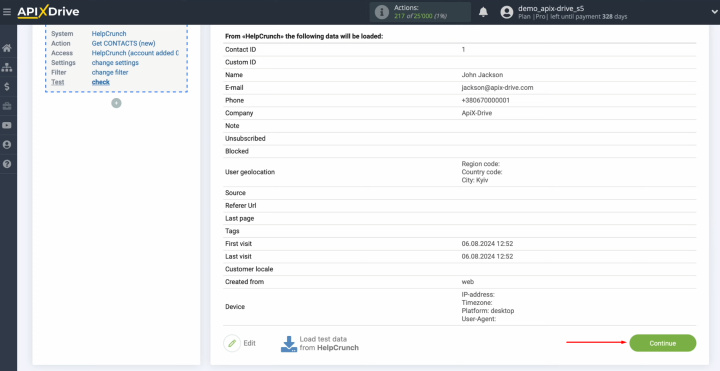Screen dimensions: 720x371
Task: Click the User geolocation field label
Action: (x=250, y=172)
